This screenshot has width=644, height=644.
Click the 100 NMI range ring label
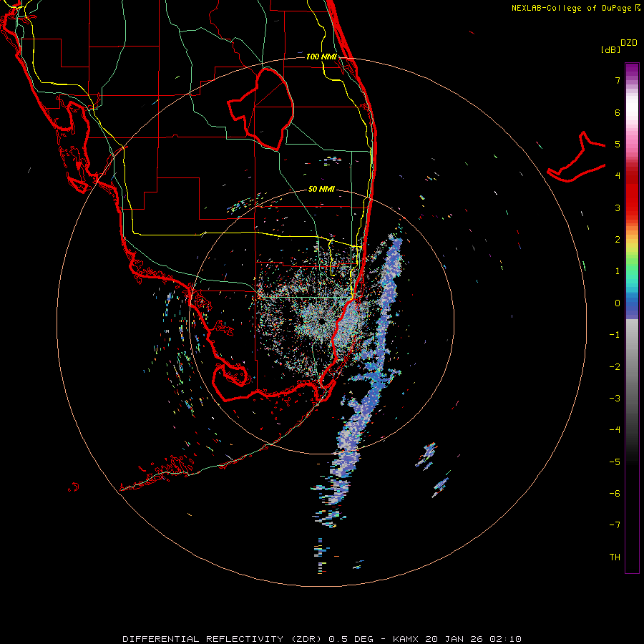(x=321, y=57)
